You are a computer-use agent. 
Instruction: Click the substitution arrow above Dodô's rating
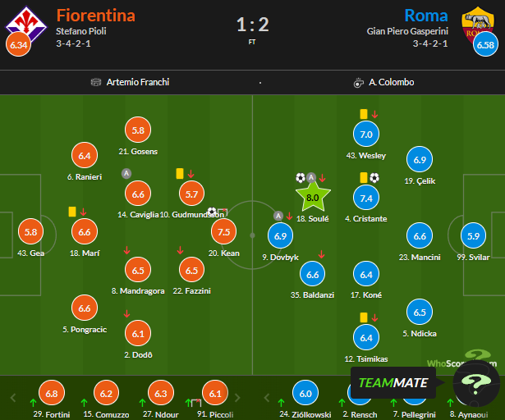(x=126, y=313)
